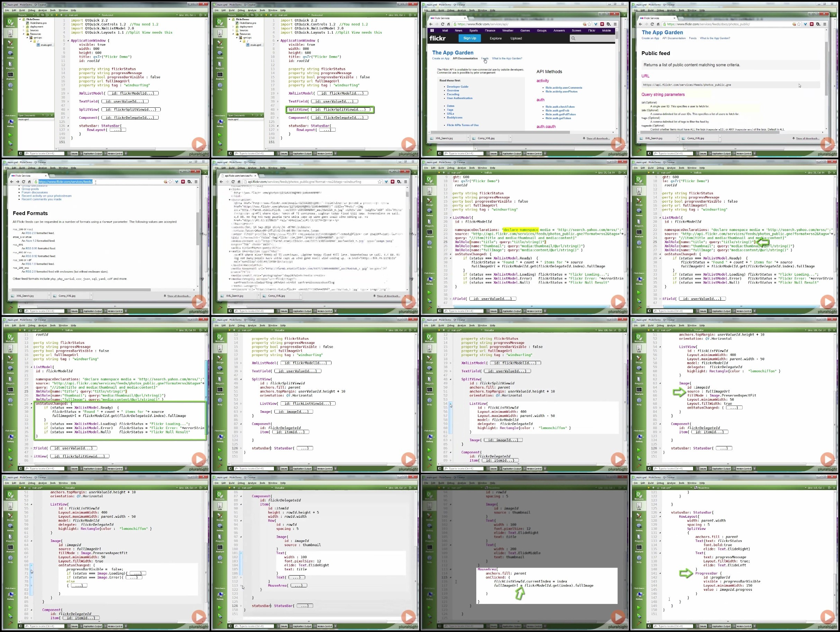Click 'Recent comments you made' link
Screen dimensions: 840x632
(41, 199)
